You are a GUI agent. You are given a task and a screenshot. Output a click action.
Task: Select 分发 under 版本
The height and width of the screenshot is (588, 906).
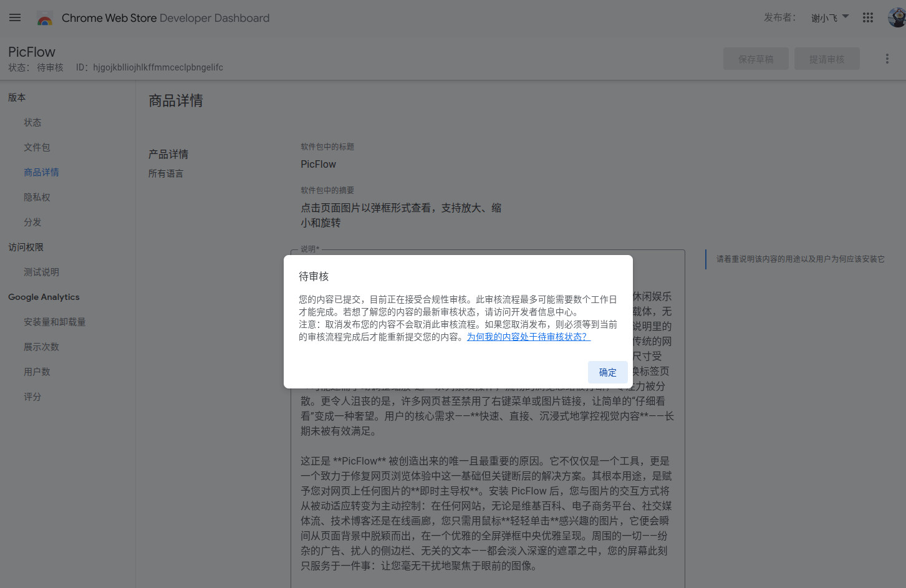click(x=32, y=222)
